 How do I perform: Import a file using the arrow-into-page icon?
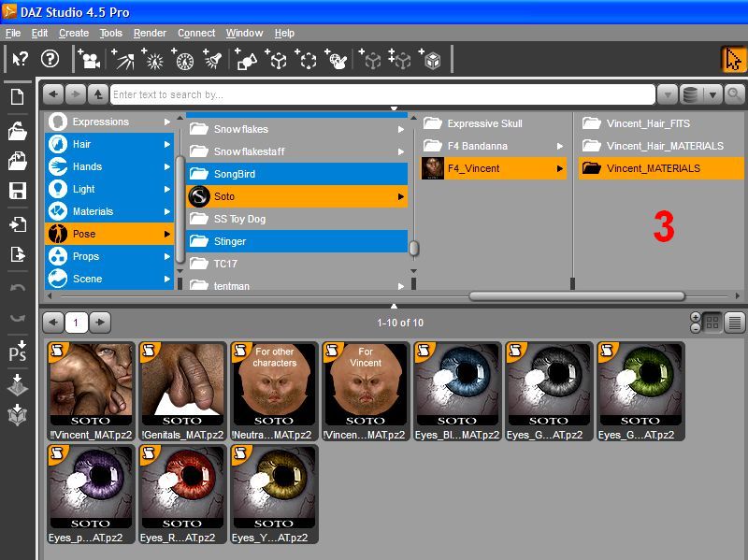click(x=18, y=224)
